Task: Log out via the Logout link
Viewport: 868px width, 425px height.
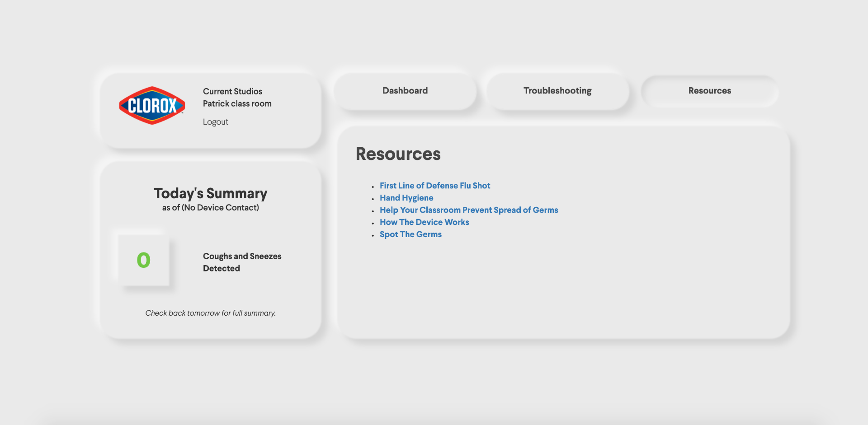Action: (215, 122)
